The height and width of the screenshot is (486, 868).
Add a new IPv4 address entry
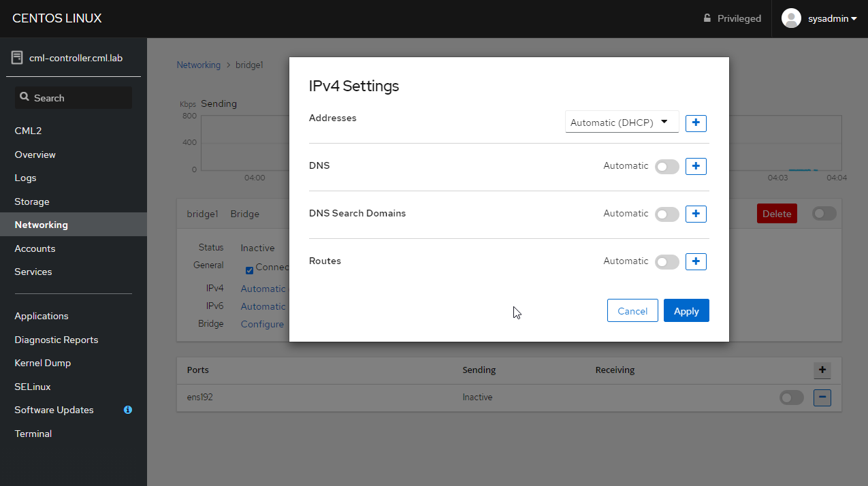(x=695, y=123)
